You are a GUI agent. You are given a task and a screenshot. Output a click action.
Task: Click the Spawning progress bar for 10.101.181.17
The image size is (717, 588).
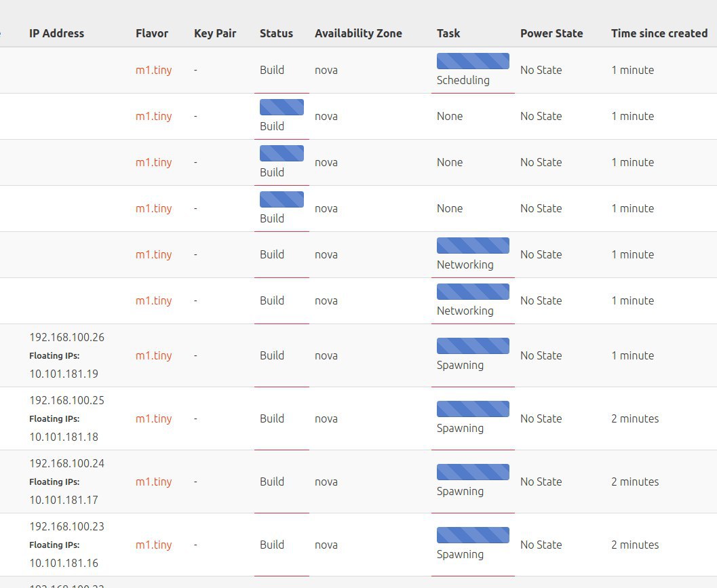pyautogui.click(x=473, y=472)
